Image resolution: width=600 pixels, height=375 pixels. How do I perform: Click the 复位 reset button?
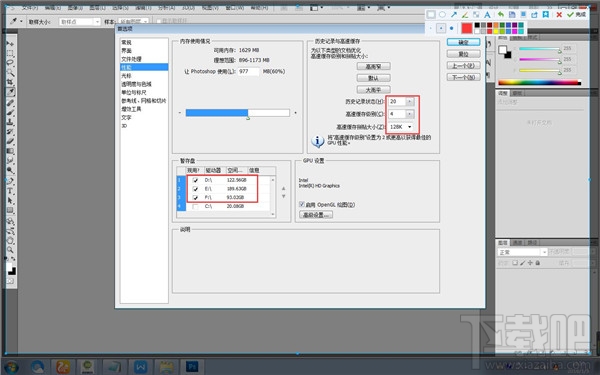[463, 54]
